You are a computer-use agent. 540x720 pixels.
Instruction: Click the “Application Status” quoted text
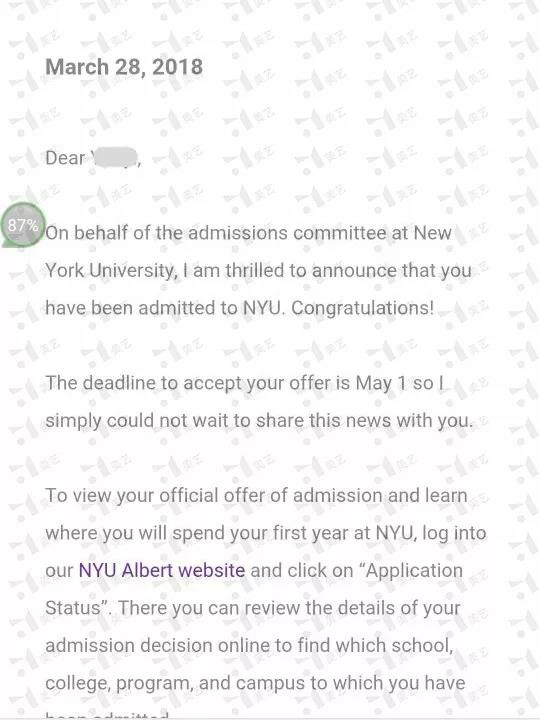253,589
